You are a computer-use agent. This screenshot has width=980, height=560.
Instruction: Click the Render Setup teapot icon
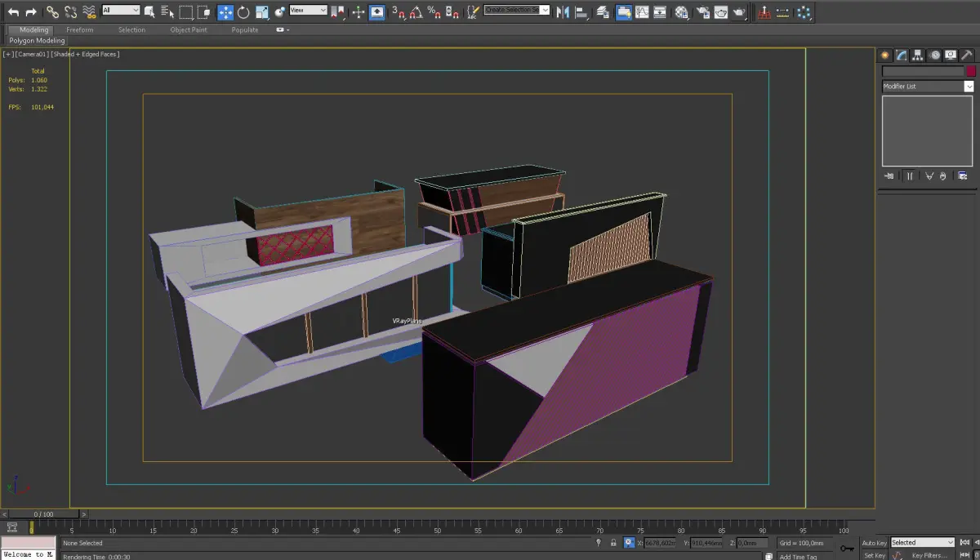[x=702, y=11]
